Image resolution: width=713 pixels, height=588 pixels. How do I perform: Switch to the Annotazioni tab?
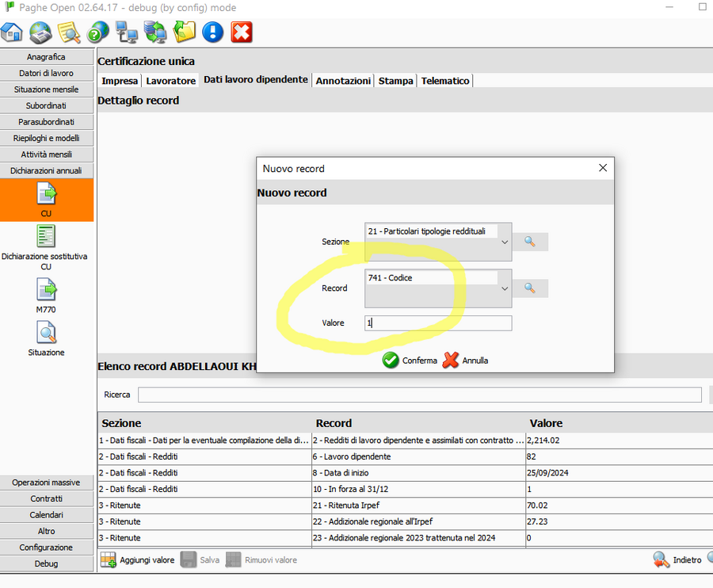click(343, 81)
